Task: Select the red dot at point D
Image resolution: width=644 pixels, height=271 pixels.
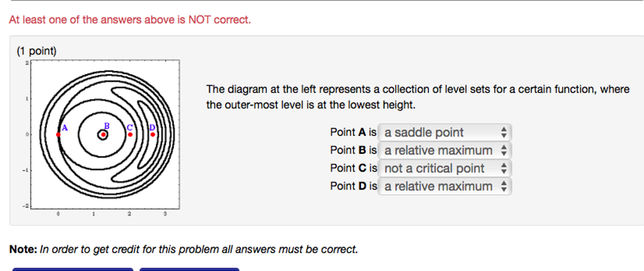Action: (x=153, y=135)
